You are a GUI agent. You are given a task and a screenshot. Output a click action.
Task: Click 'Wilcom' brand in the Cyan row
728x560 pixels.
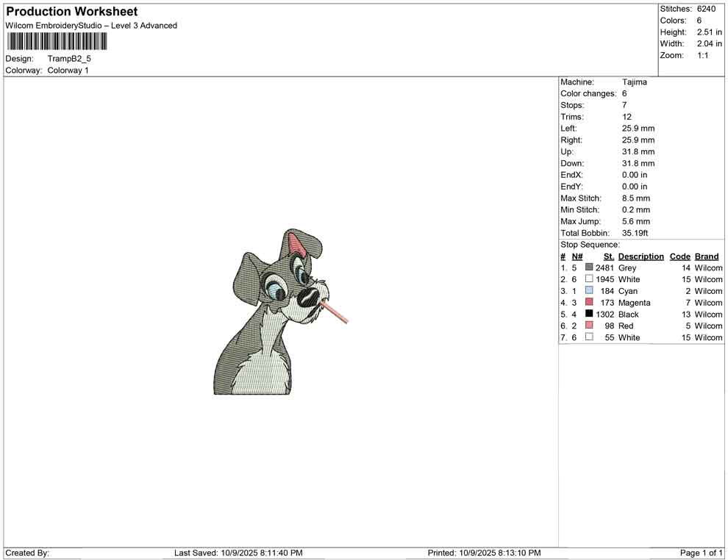(x=708, y=291)
